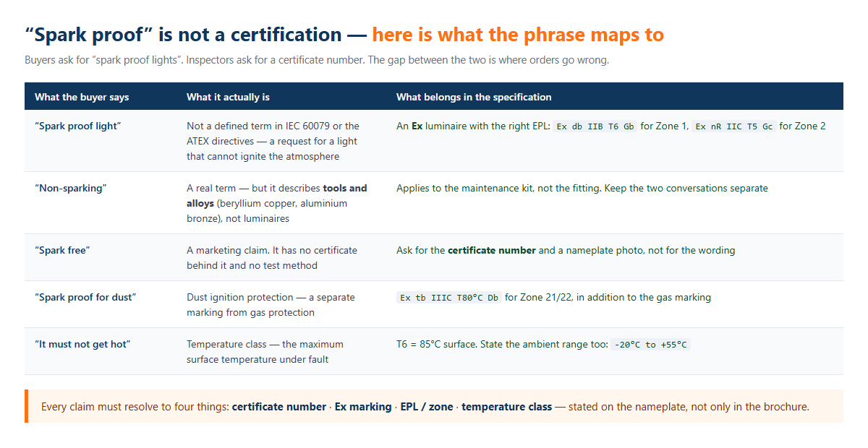The height and width of the screenshot is (448, 868).
Task: Click the bold 'certificate number' in the Spark free row
Action: [492, 250]
